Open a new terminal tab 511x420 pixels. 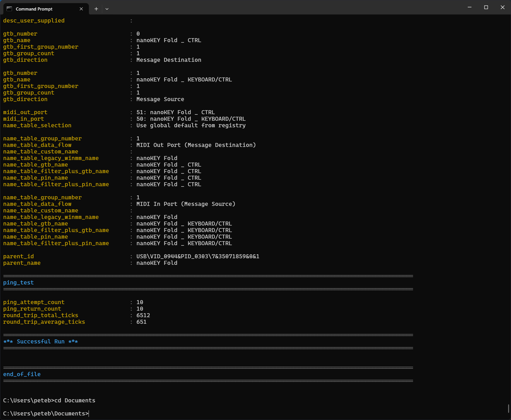tap(96, 9)
